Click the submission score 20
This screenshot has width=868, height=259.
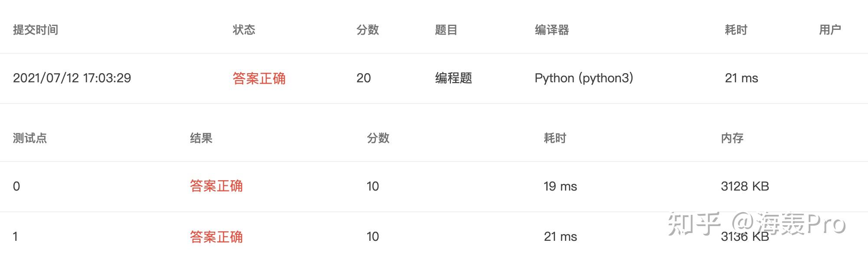click(x=363, y=78)
